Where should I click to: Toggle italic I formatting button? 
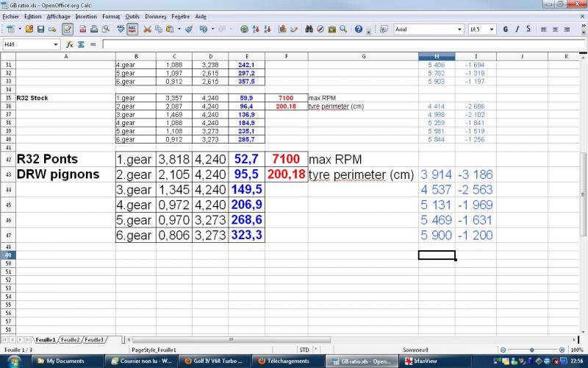coord(517,29)
